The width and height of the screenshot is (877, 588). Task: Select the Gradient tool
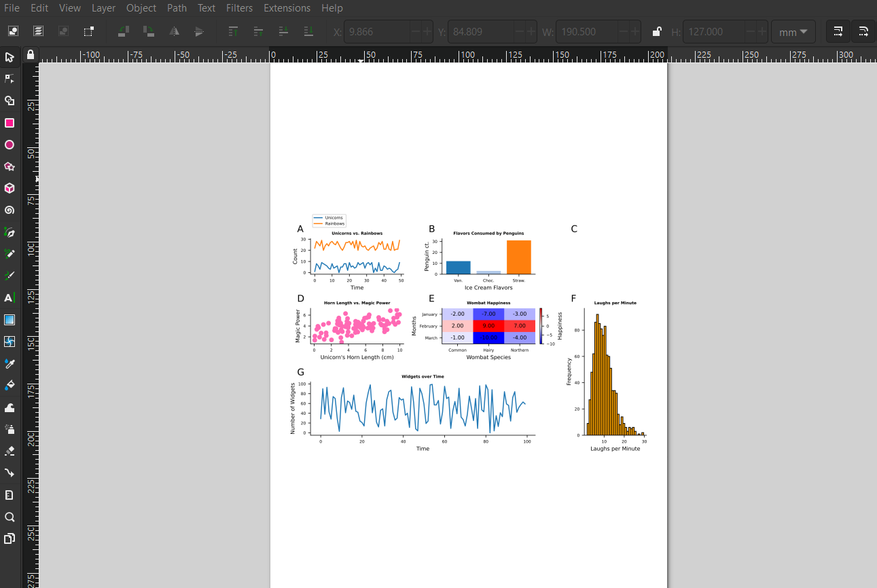(10, 319)
